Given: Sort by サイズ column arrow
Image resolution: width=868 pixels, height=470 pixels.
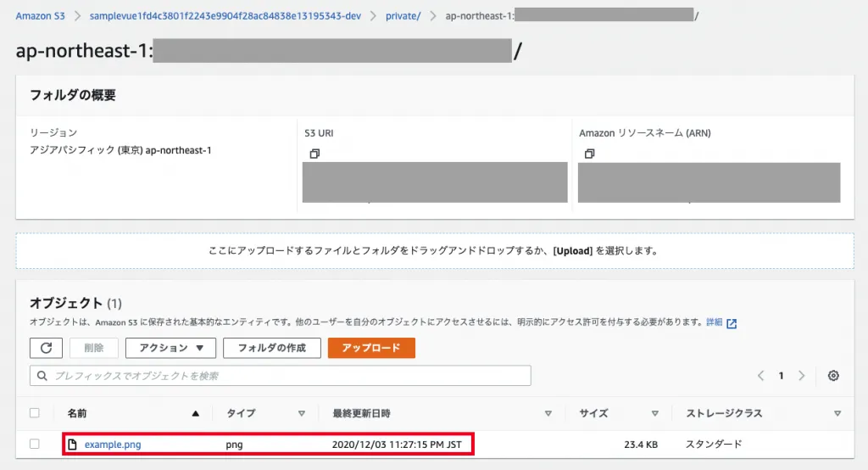Looking at the screenshot, I should pyautogui.click(x=654, y=414).
